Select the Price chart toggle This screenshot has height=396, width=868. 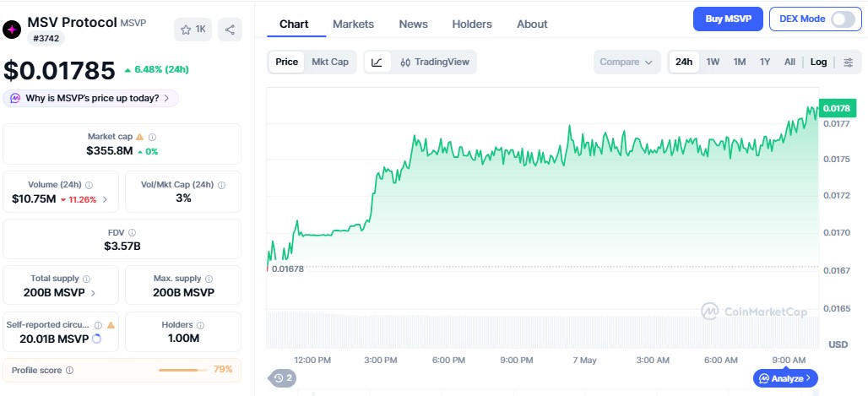coord(287,62)
